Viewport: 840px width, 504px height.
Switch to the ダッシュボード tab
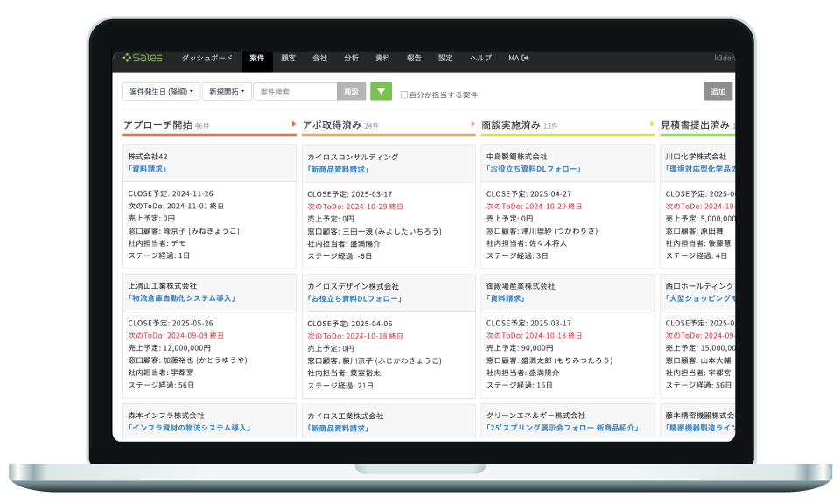click(x=207, y=59)
